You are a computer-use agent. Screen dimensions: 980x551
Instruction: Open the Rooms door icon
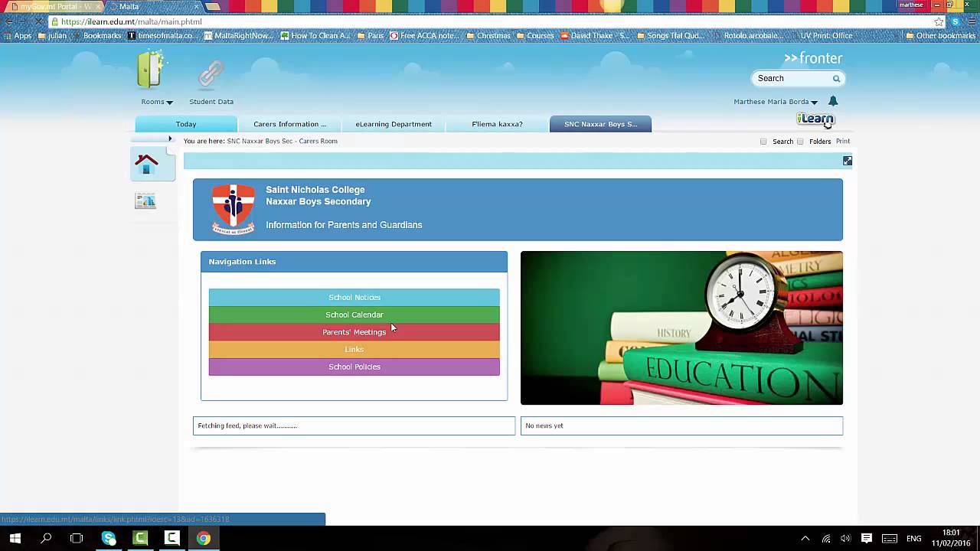150,70
